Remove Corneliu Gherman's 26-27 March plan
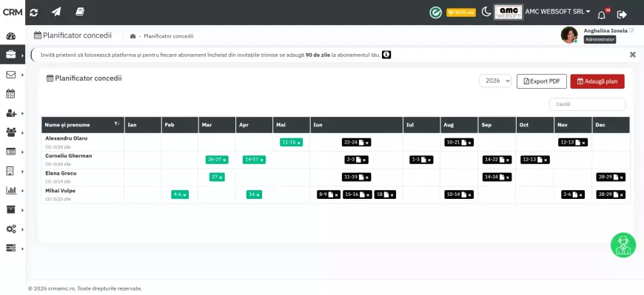 (224, 160)
